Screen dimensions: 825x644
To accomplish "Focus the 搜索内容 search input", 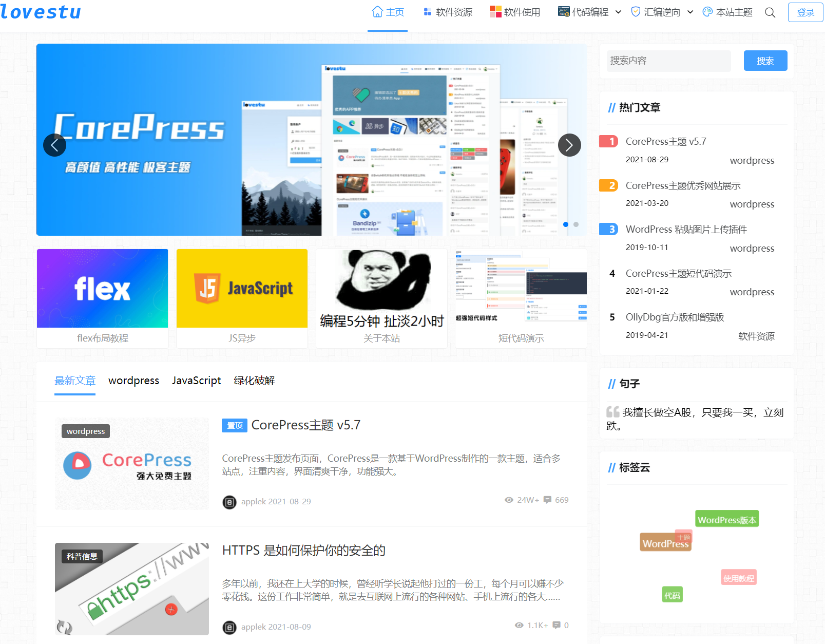I will point(668,61).
